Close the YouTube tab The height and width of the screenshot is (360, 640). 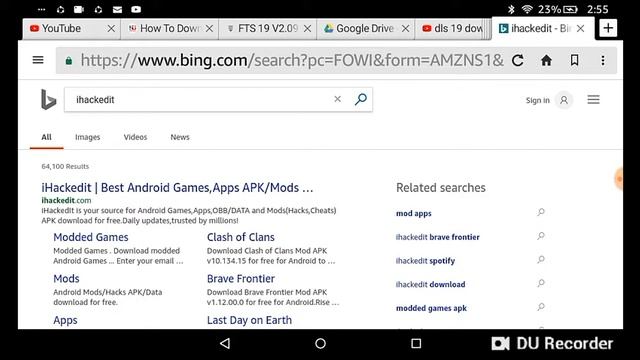[x=111, y=29]
